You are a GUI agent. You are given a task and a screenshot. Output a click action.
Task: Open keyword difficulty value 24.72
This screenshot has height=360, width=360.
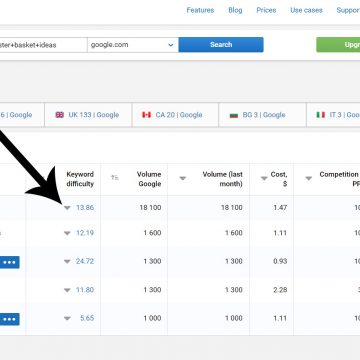tap(85, 261)
